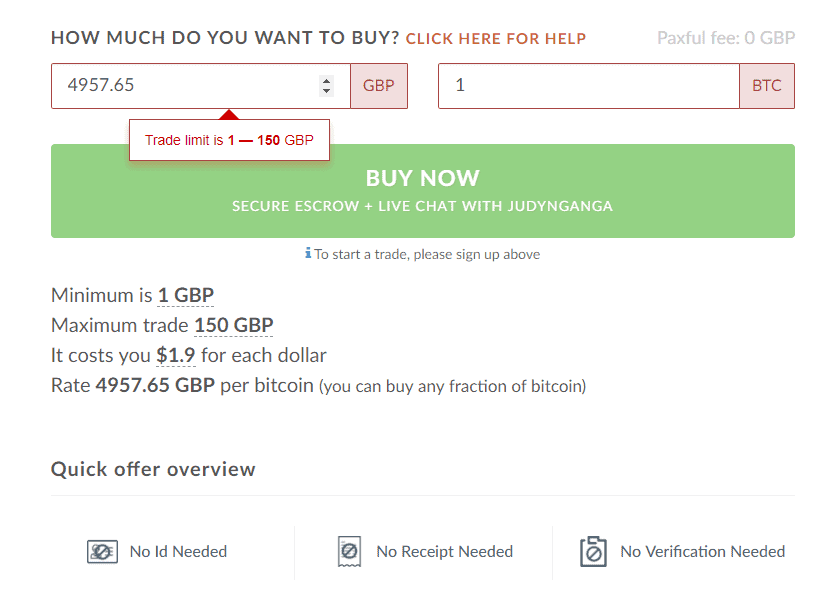Viewport: 816px width, 609px height.
Task: Increase GBP amount with the up stepper arrow
Action: pos(326,81)
